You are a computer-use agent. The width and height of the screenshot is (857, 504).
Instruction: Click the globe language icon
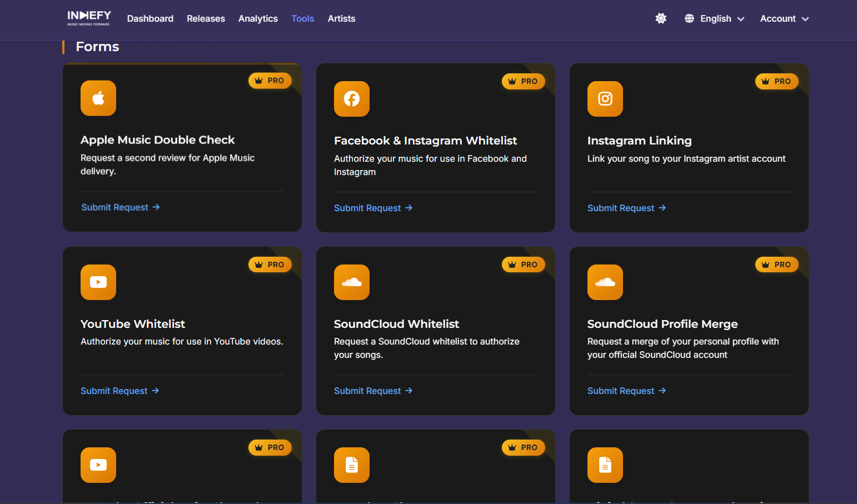[x=689, y=18]
